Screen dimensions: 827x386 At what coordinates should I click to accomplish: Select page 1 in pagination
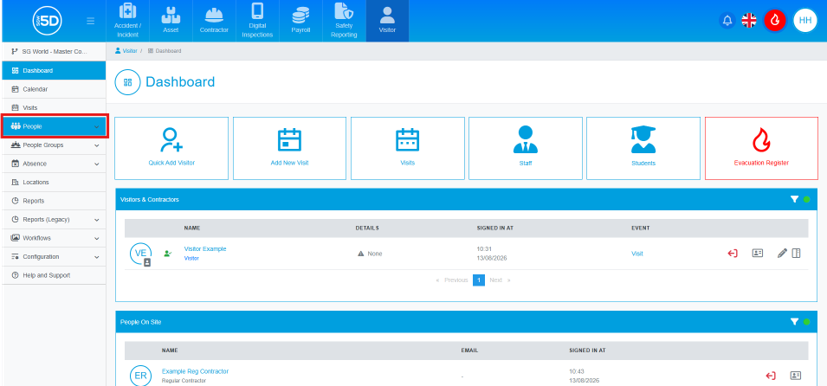(x=478, y=280)
